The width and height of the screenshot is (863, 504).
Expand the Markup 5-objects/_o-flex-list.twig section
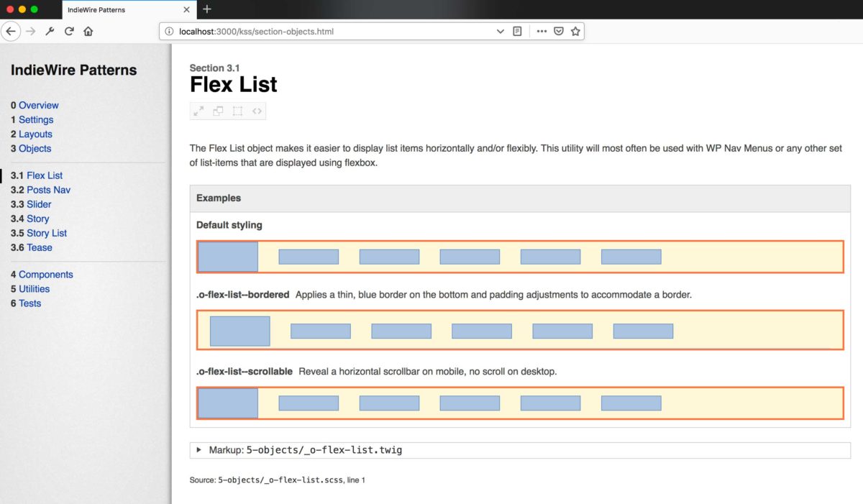click(x=520, y=450)
